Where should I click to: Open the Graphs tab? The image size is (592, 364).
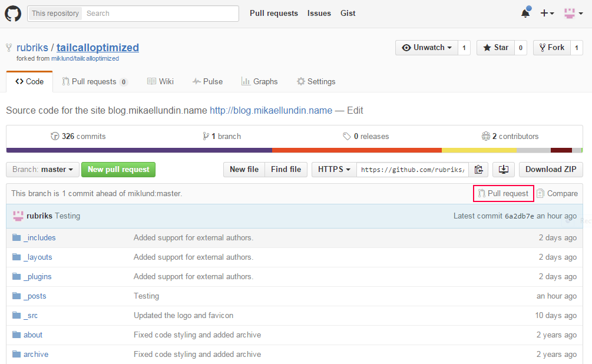(259, 81)
